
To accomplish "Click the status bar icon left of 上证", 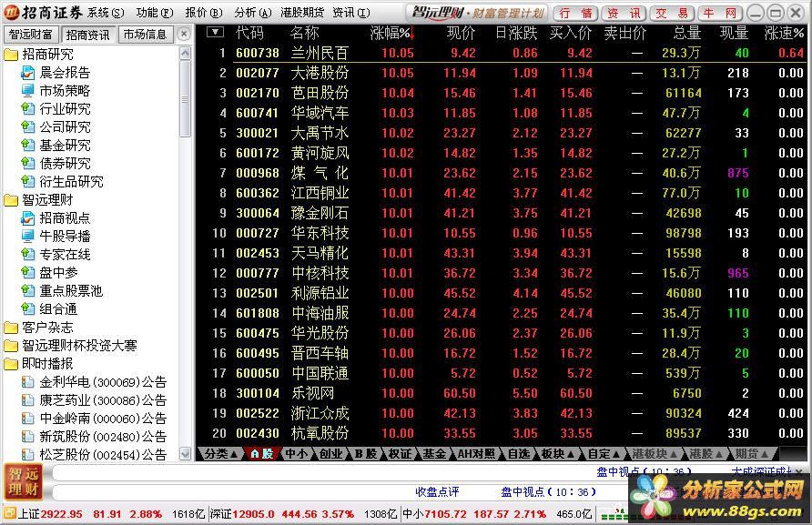I will (9, 513).
